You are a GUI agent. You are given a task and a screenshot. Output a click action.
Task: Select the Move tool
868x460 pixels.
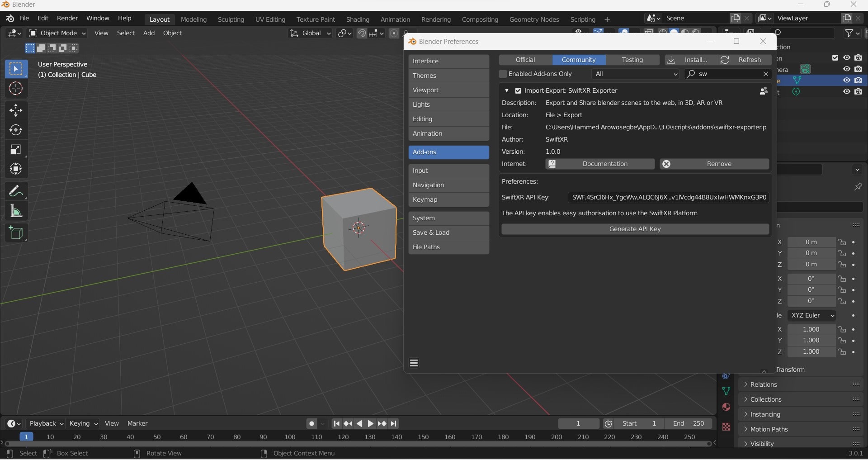pos(16,110)
